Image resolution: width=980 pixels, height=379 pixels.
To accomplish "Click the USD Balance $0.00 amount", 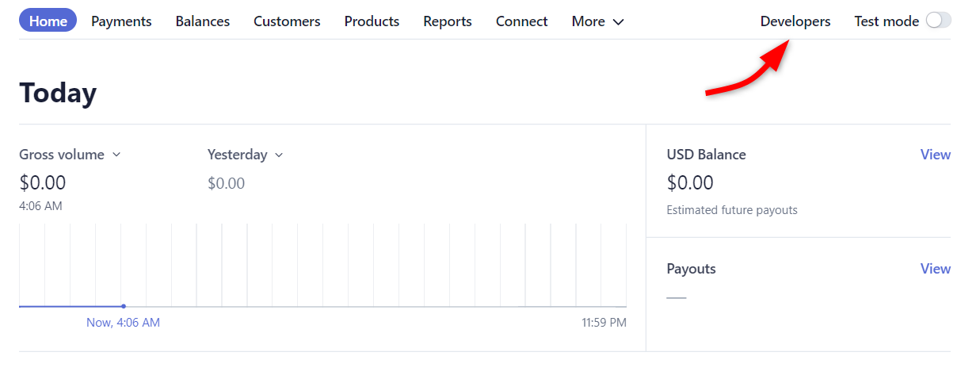I will (690, 183).
